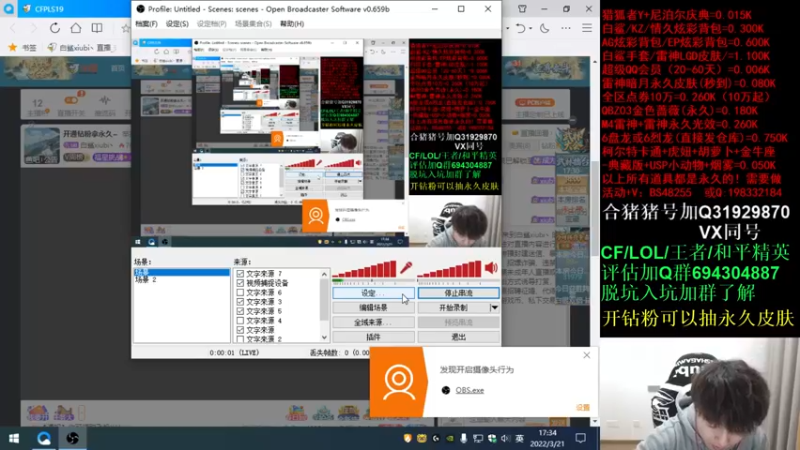Open the security shield tray icon
Image resolution: width=800 pixels, height=450 pixels.
[x=407, y=438]
